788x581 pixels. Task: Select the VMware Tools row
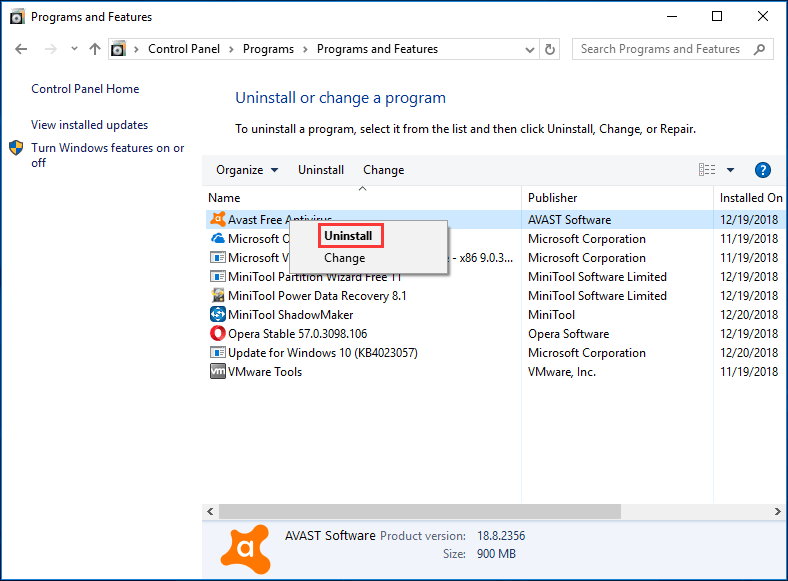[x=496, y=372]
